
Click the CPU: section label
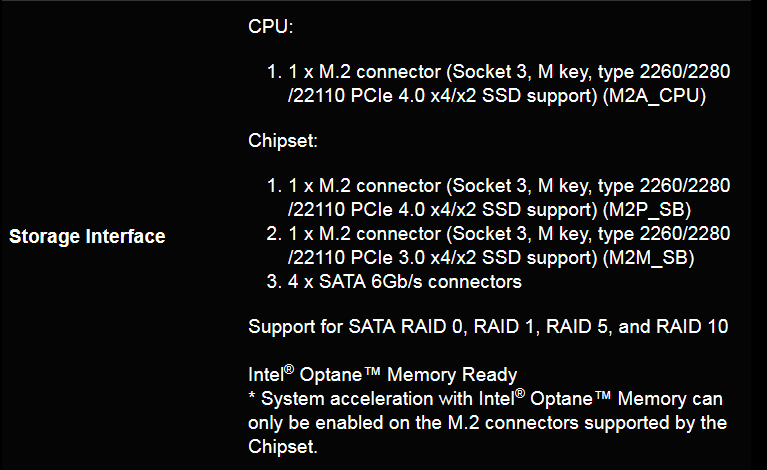point(271,26)
